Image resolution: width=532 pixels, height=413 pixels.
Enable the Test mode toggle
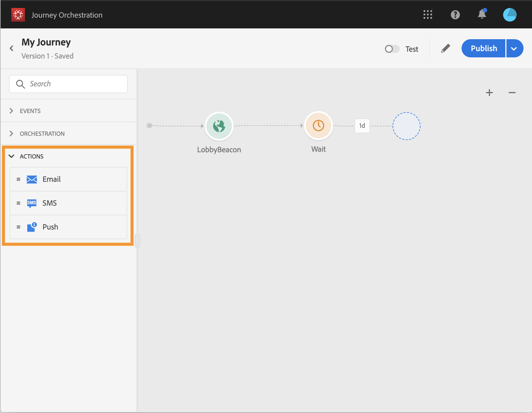pyautogui.click(x=392, y=49)
